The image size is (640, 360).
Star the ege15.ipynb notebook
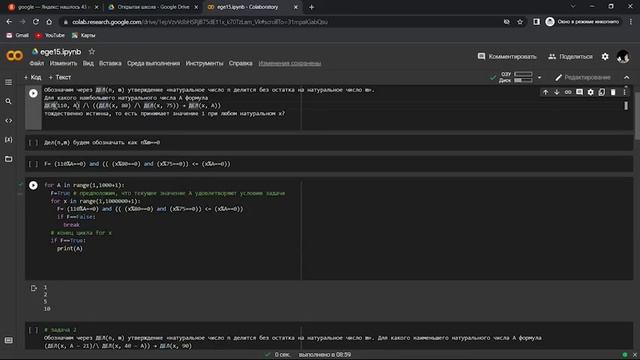click(92, 51)
